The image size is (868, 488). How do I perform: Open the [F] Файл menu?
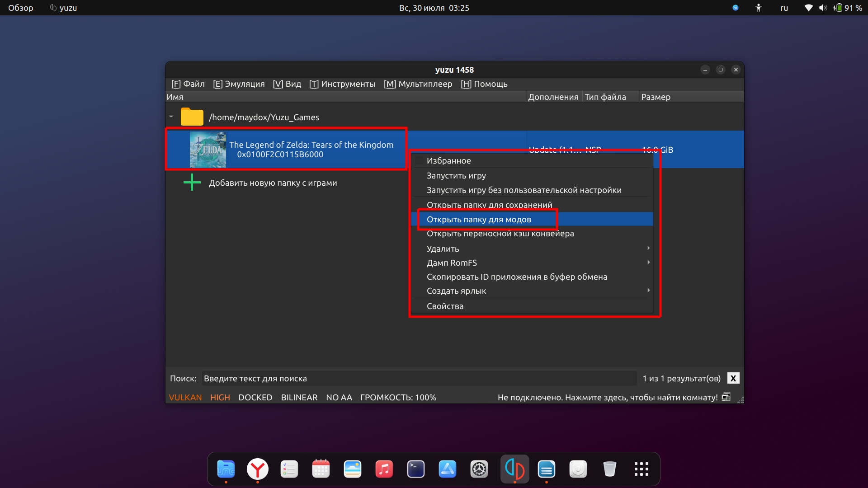[188, 84]
